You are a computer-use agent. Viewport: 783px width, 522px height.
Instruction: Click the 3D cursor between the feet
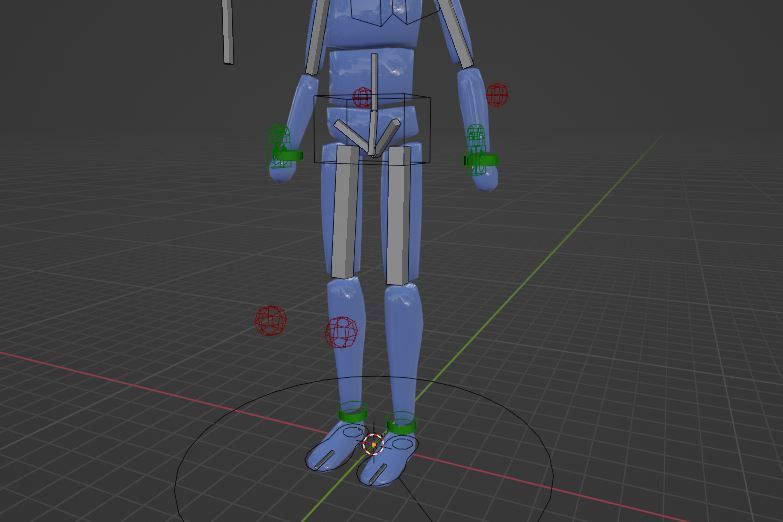(x=373, y=444)
